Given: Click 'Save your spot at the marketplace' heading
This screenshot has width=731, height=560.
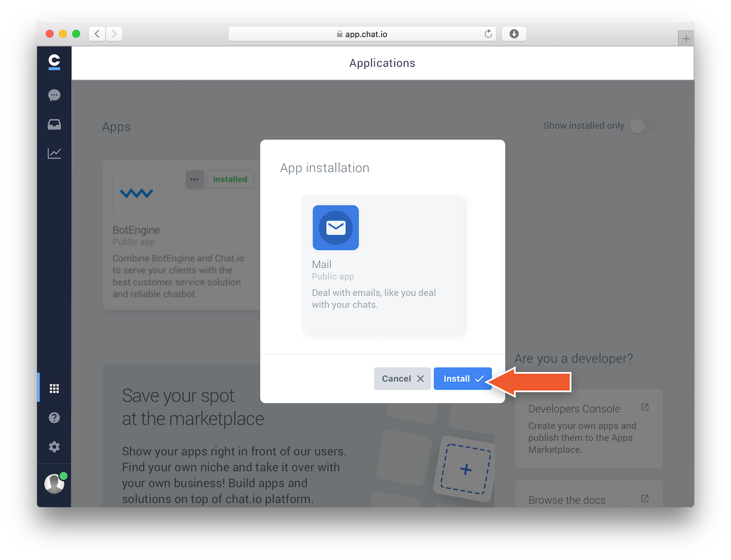Looking at the screenshot, I should (x=193, y=407).
